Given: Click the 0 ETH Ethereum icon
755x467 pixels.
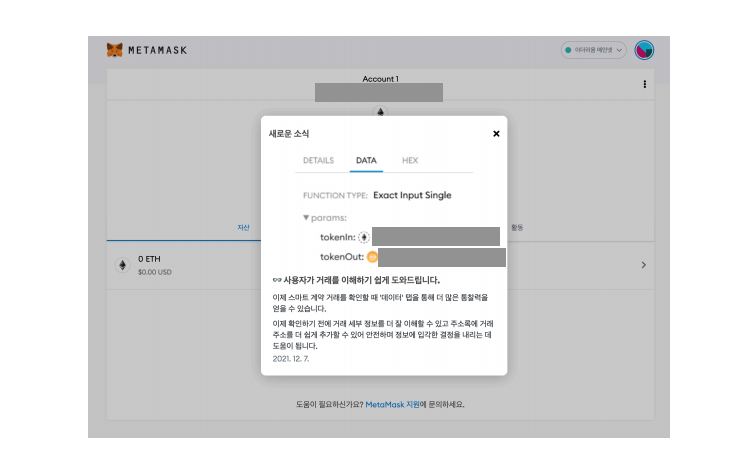Looking at the screenshot, I should pos(122,265).
